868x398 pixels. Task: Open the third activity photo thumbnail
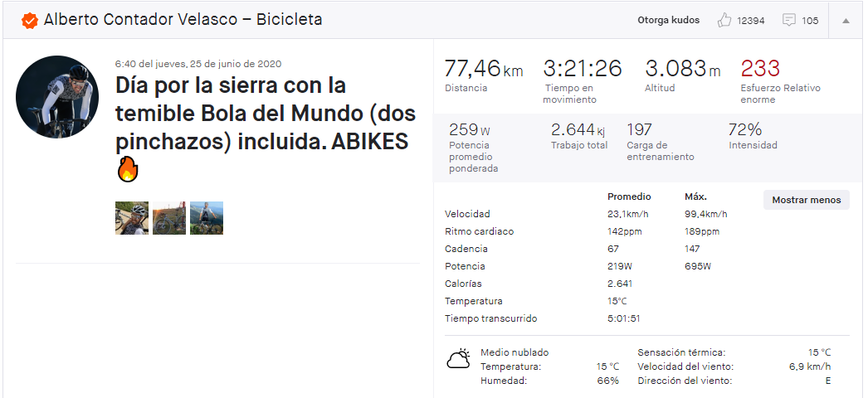(207, 218)
